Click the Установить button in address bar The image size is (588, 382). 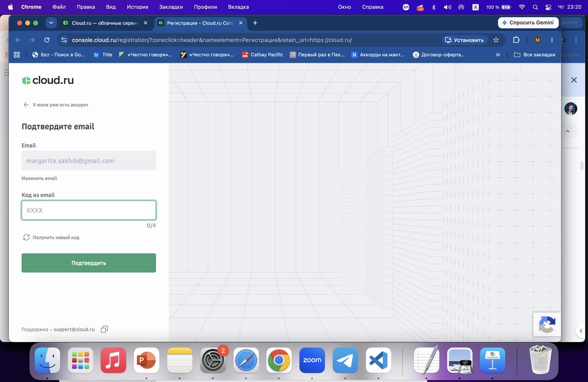click(x=465, y=40)
